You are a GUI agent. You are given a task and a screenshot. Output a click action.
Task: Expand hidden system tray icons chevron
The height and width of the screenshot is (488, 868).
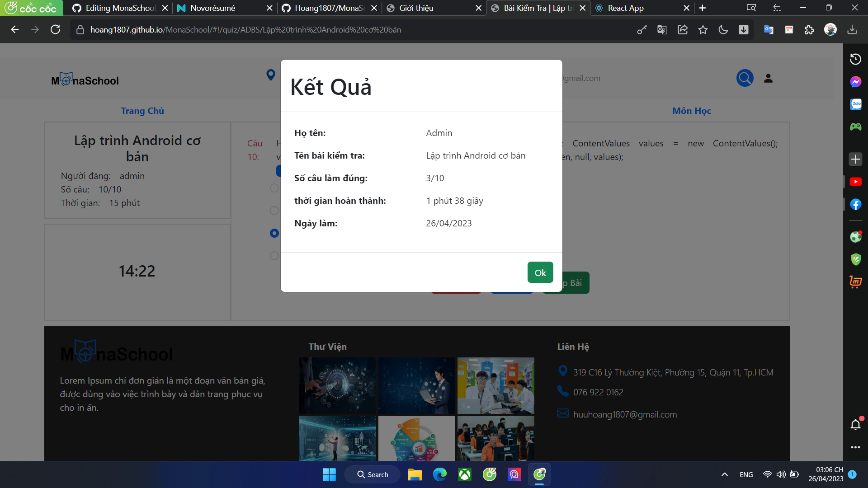point(724,474)
